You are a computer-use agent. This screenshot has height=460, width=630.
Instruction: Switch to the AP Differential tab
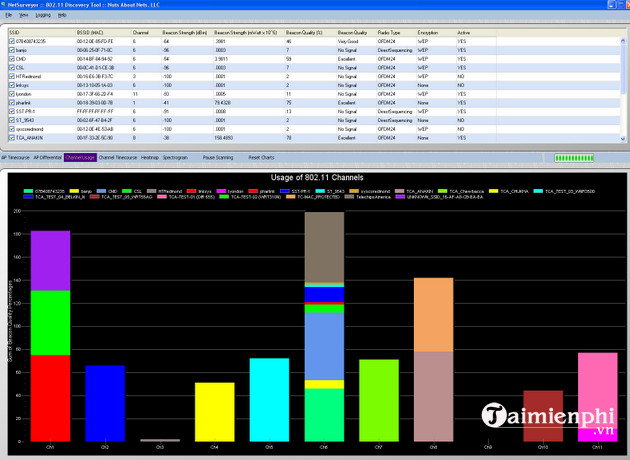coord(47,157)
